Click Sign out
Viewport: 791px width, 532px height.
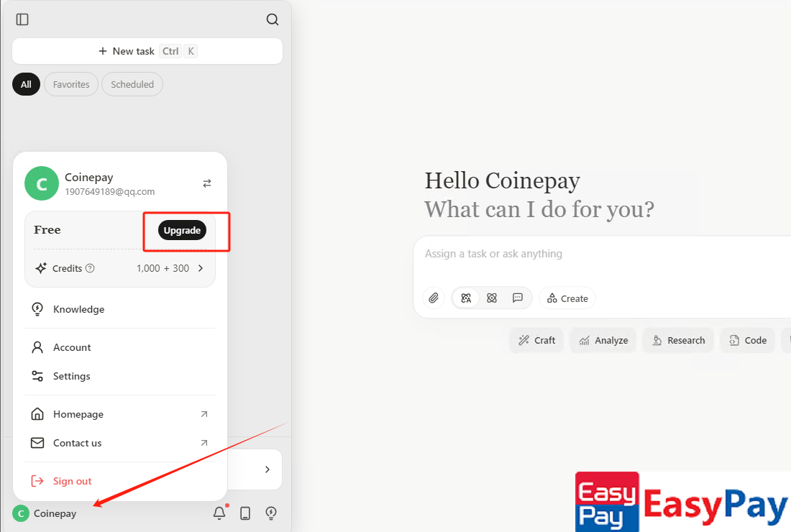point(72,481)
